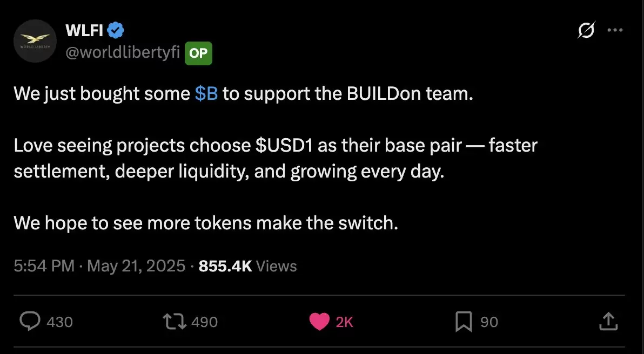Click the repost arrows icon
Viewport: 644px width, 354px height.
(175, 322)
